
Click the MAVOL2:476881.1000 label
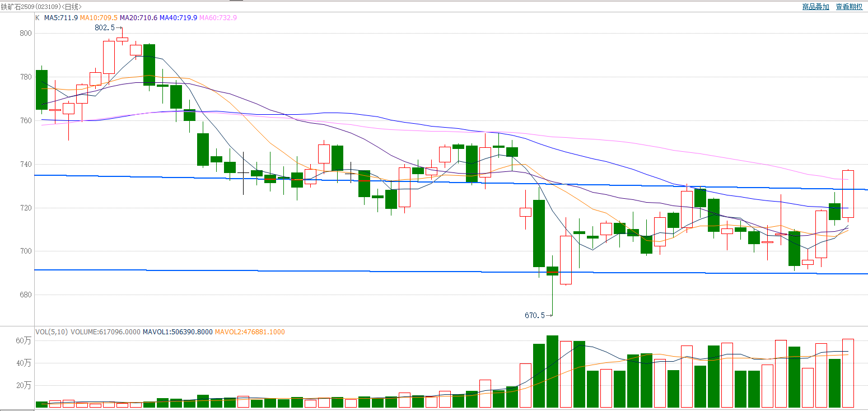coord(250,332)
